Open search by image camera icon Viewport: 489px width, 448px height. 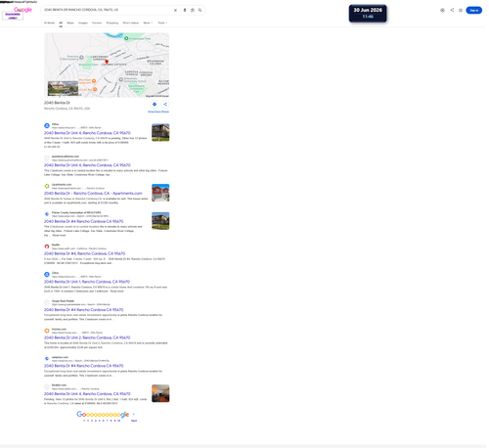[x=193, y=10]
